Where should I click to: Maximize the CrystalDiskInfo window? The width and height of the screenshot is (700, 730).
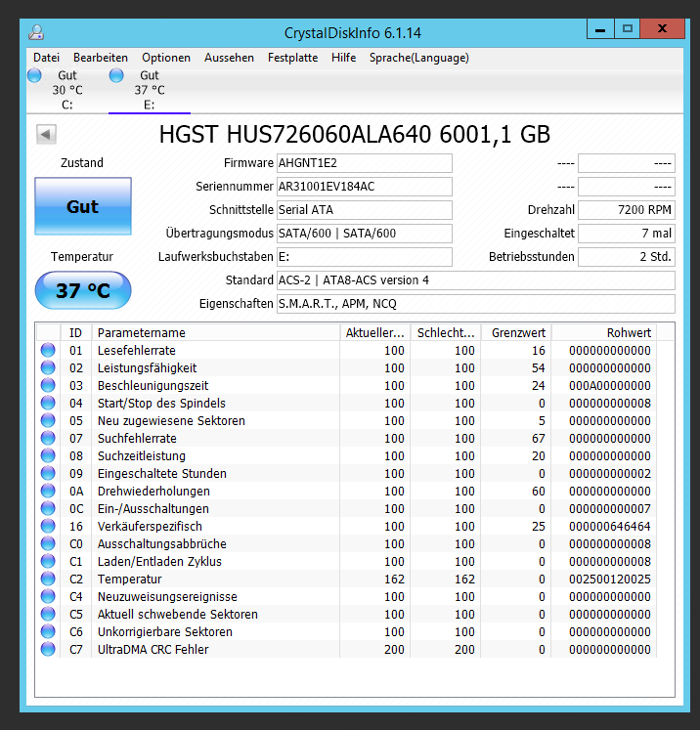tap(628, 29)
